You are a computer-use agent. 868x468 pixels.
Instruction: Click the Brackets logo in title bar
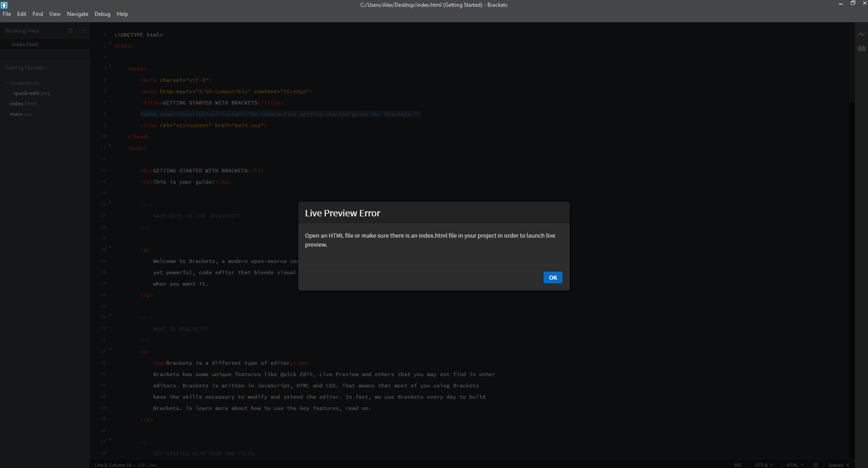tap(5, 5)
